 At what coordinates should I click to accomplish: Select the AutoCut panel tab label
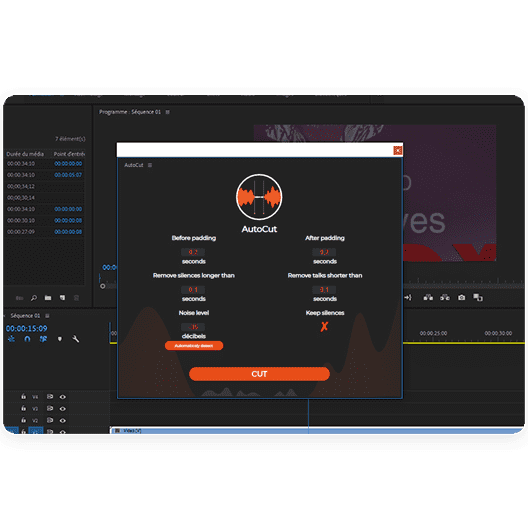[x=134, y=165]
